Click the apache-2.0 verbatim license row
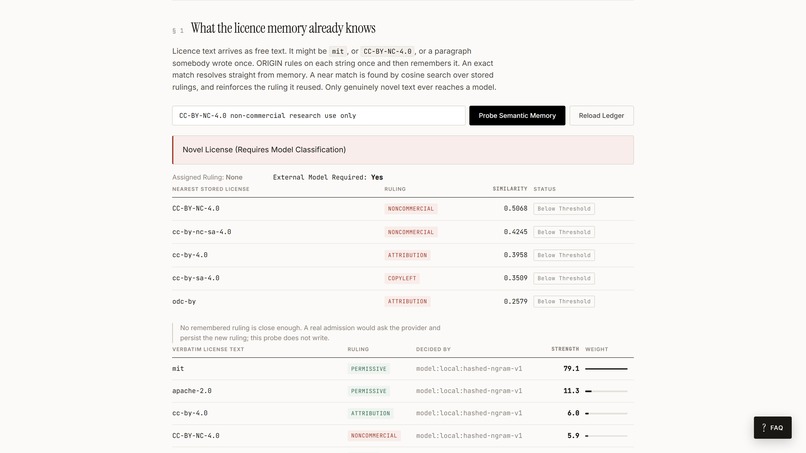 (403, 391)
